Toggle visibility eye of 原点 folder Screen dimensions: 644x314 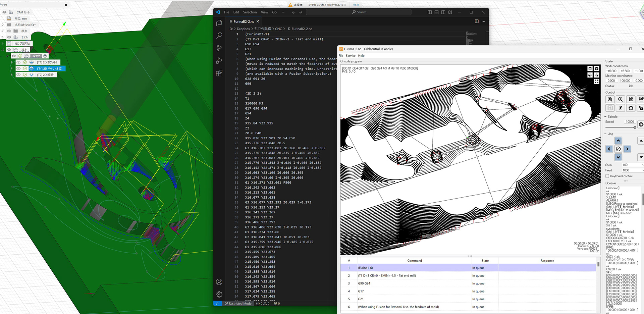pos(9,31)
